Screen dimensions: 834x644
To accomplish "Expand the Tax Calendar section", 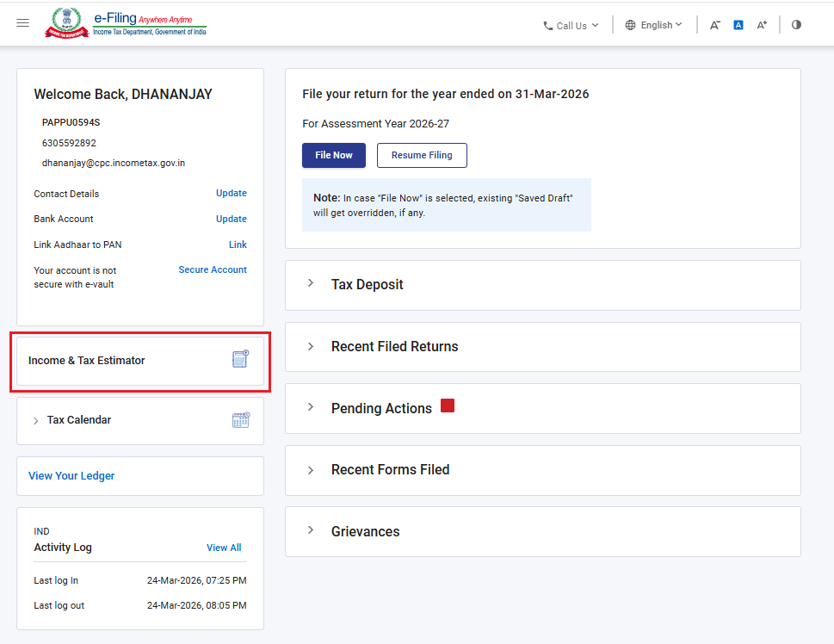I will coord(35,421).
